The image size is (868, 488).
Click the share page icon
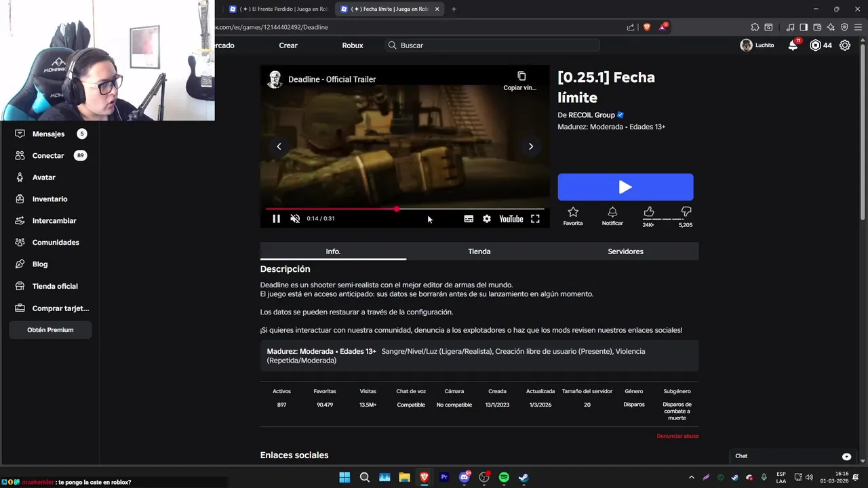click(631, 27)
